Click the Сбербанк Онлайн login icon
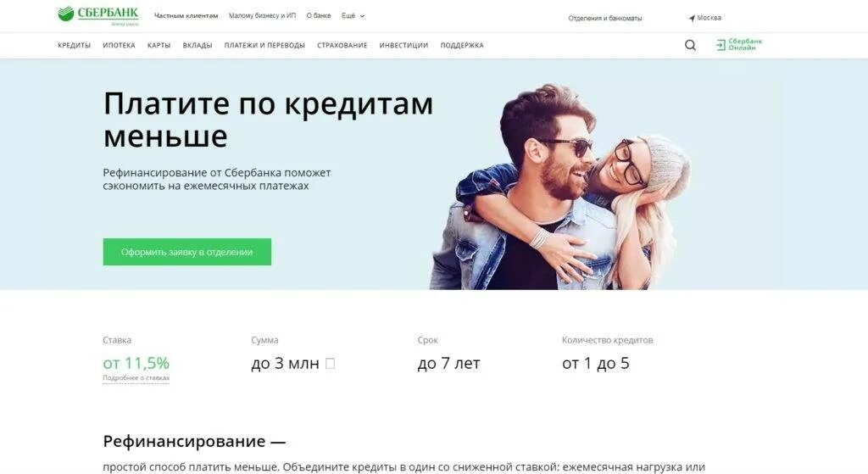The image size is (868, 474). (x=721, y=45)
